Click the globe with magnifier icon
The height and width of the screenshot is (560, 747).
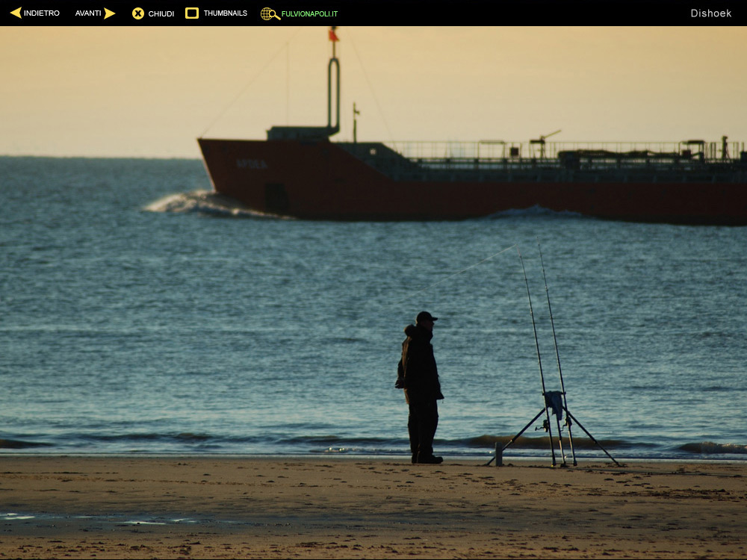(270, 13)
